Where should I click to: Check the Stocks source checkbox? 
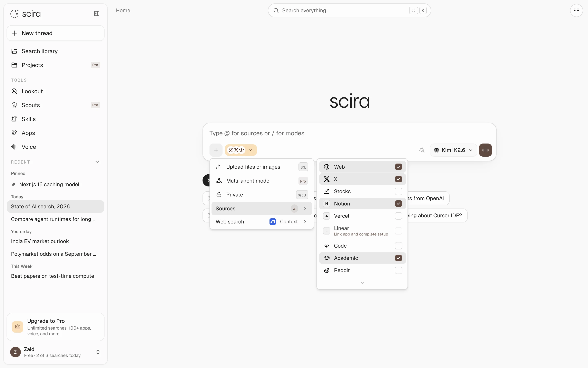coord(399,192)
